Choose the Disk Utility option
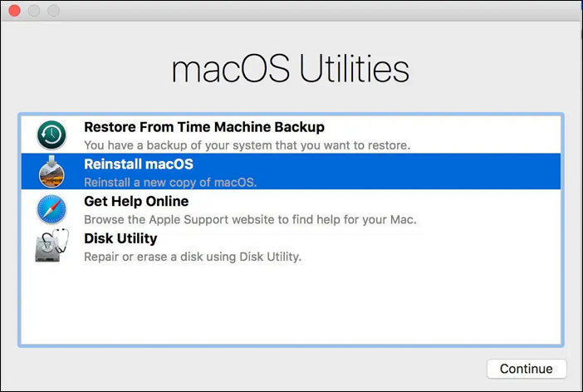Image resolution: width=583 pixels, height=392 pixels. tap(120, 238)
